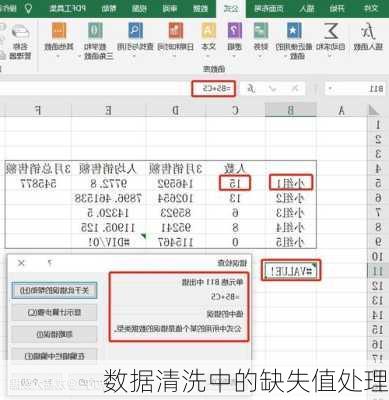Image resolution: width=389 pixels, height=400 pixels.
Task: Click the select-all corner triangle of sheet
Action: tap(373, 110)
